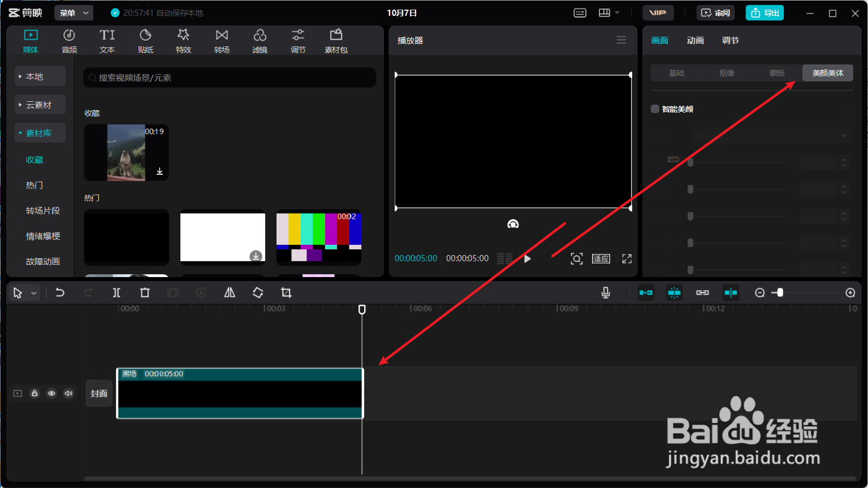This screenshot has width=868, height=488.
Task: Select the 蒙版 sub-tab
Action: click(777, 73)
